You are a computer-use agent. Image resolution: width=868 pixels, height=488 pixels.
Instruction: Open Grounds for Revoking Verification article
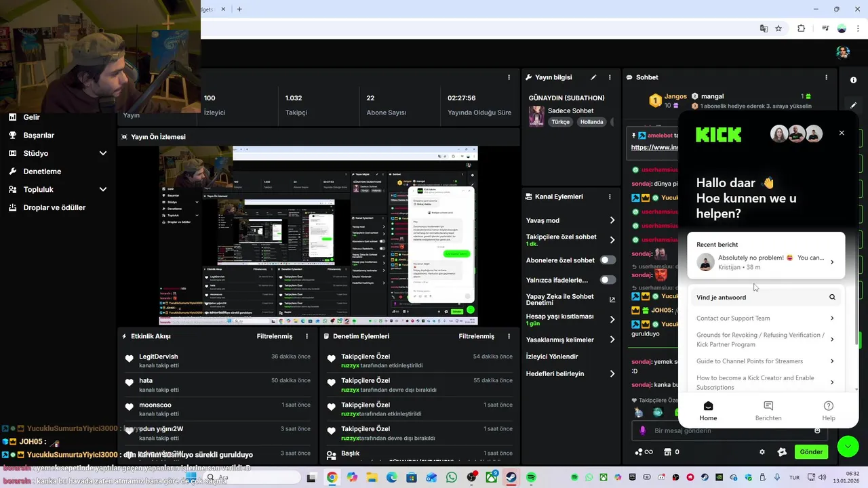766,340
